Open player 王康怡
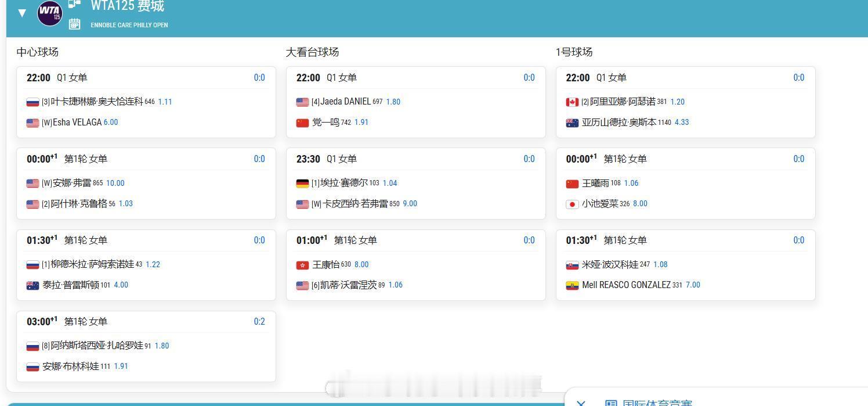Screen dimensions: 868x406 tap(325, 264)
